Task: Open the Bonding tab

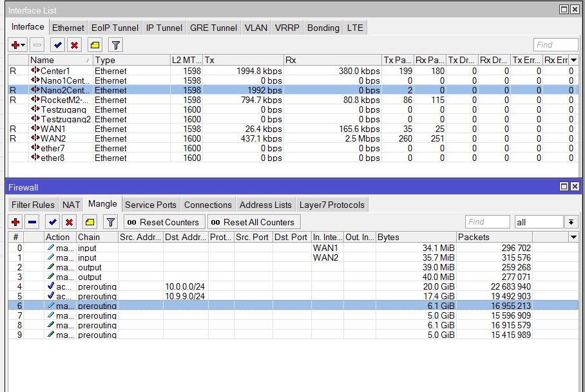Action: tap(323, 28)
